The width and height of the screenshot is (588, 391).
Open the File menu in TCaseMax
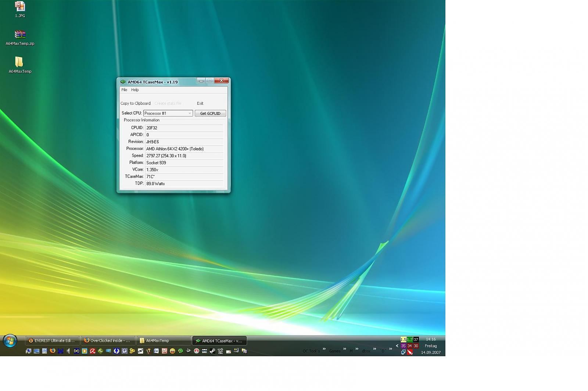click(124, 90)
